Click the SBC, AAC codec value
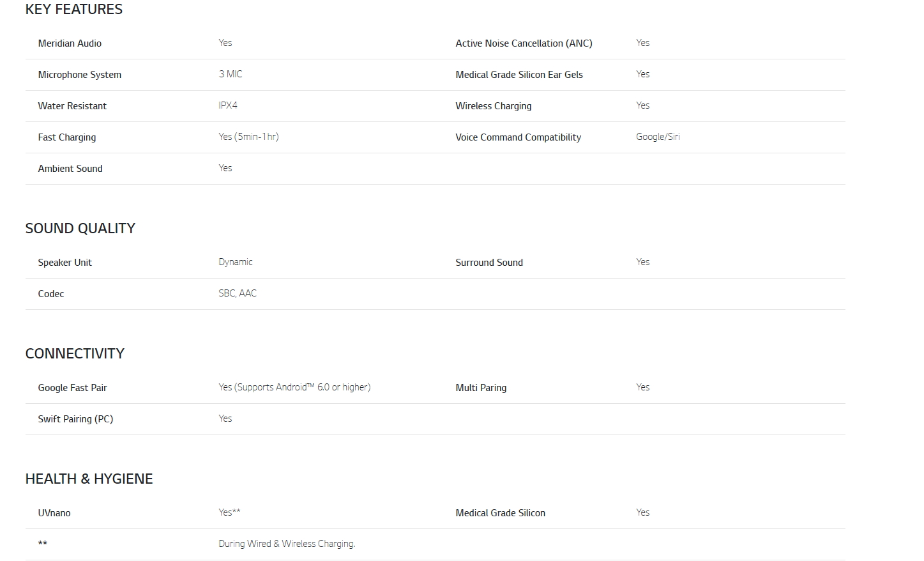 [x=238, y=293]
